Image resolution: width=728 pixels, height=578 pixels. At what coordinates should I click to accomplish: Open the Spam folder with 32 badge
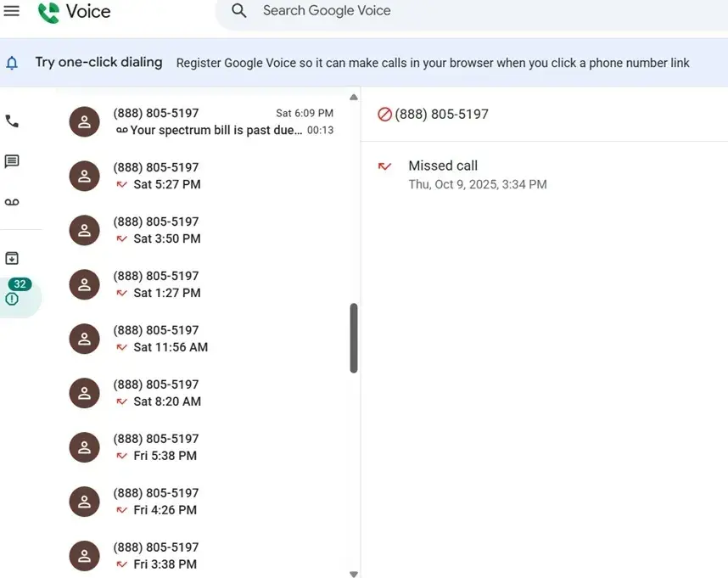pyautogui.click(x=14, y=295)
